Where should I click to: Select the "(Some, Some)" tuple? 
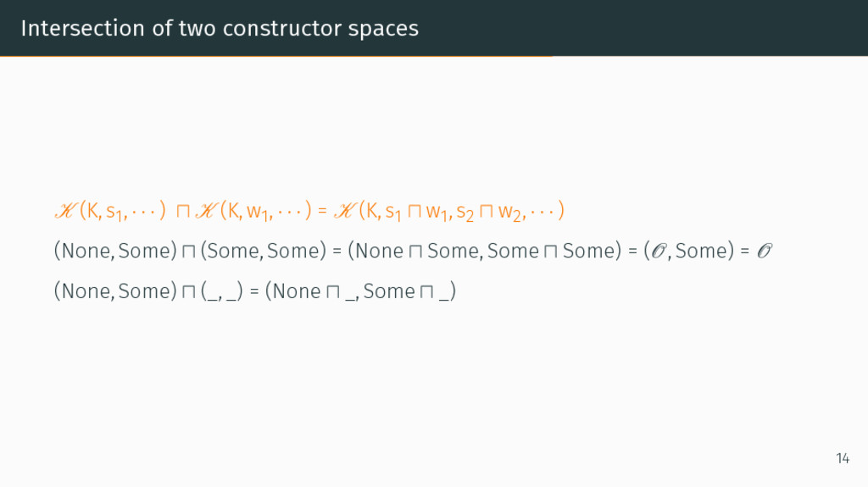pyautogui.click(x=264, y=251)
